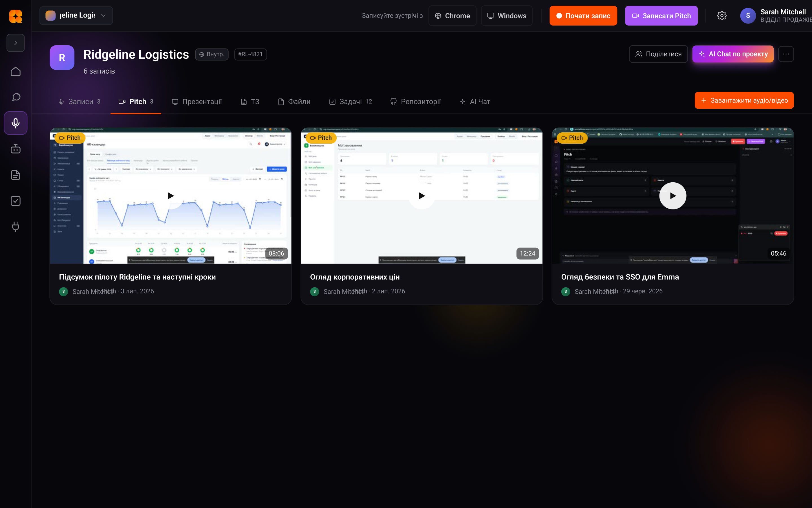The width and height of the screenshot is (812, 508).
Task: Open the checkbox tasks icon in the sidebar
Action: coord(16,201)
